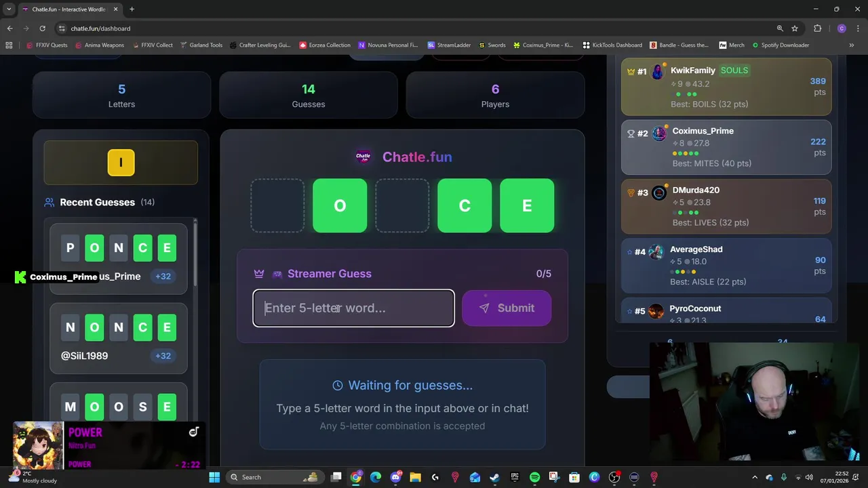868x488 pixels.
Task: Open the Discord taskbar icon
Action: (x=395, y=477)
